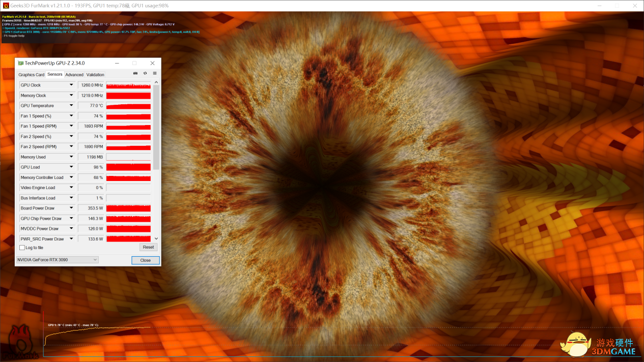Open the Video Engine Load dropdown
Image resolution: width=644 pixels, height=362 pixels.
71,188
